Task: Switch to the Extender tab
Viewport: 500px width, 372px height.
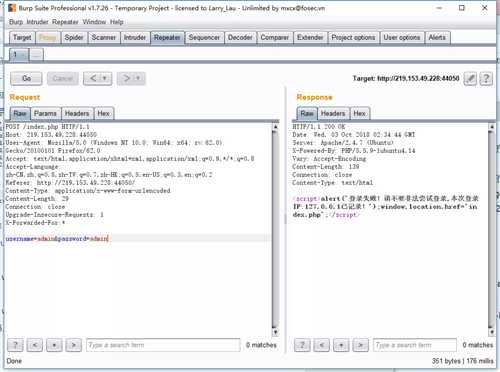Action: (310, 38)
